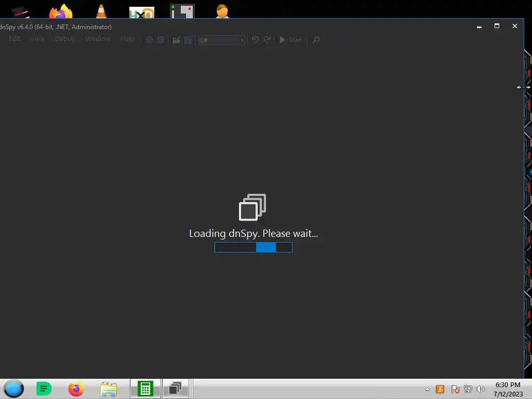Open the Edit menu
Image resolution: width=532 pixels, height=399 pixels.
click(x=15, y=38)
